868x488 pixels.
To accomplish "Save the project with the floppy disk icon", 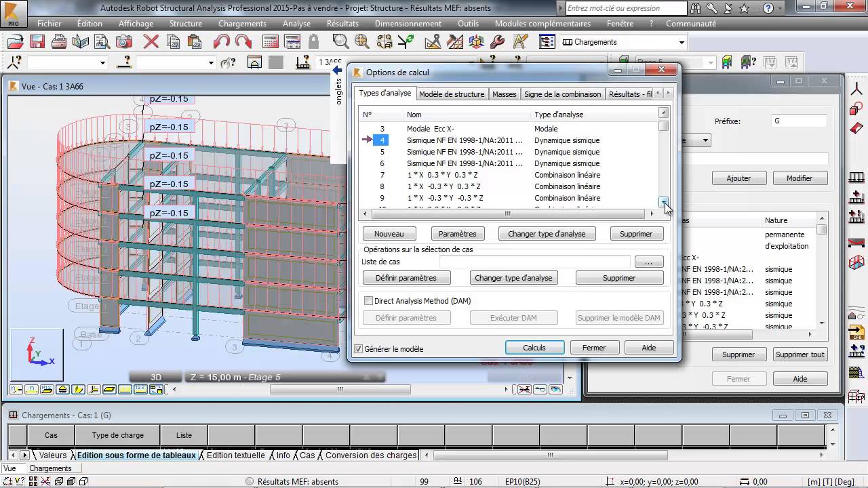I will (x=37, y=41).
